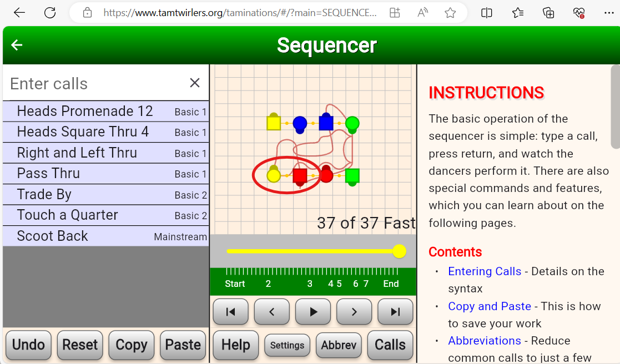Click the blue square dancer in the top row
The width and height of the screenshot is (620, 364).
(326, 122)
